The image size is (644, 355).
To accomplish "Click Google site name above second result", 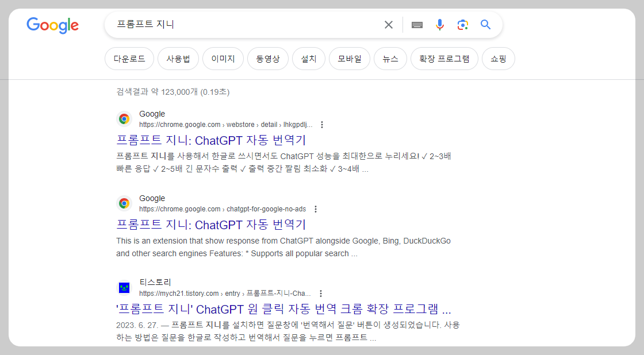I will coord(152,199).
